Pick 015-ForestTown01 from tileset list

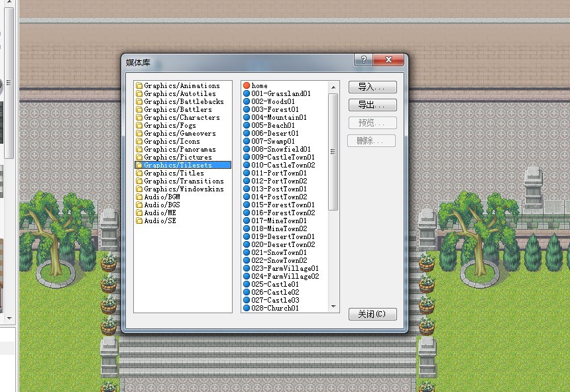pos(283,205)
